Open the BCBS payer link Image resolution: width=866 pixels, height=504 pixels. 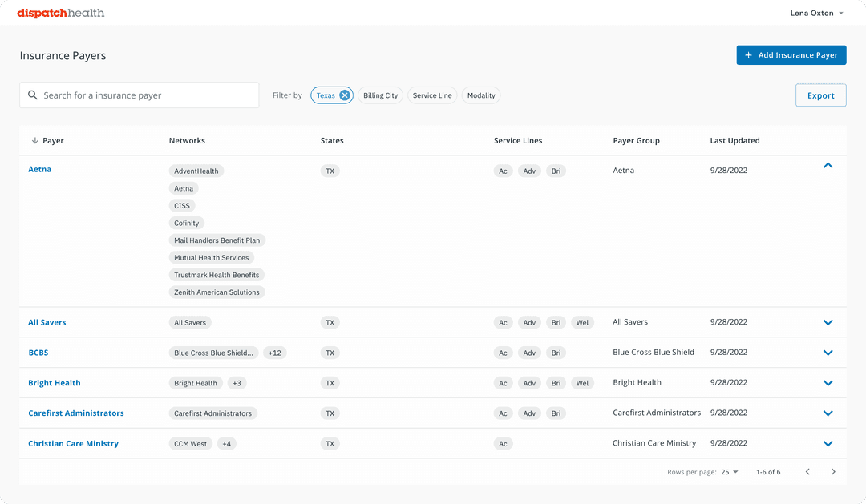click(x=38, y=353)
